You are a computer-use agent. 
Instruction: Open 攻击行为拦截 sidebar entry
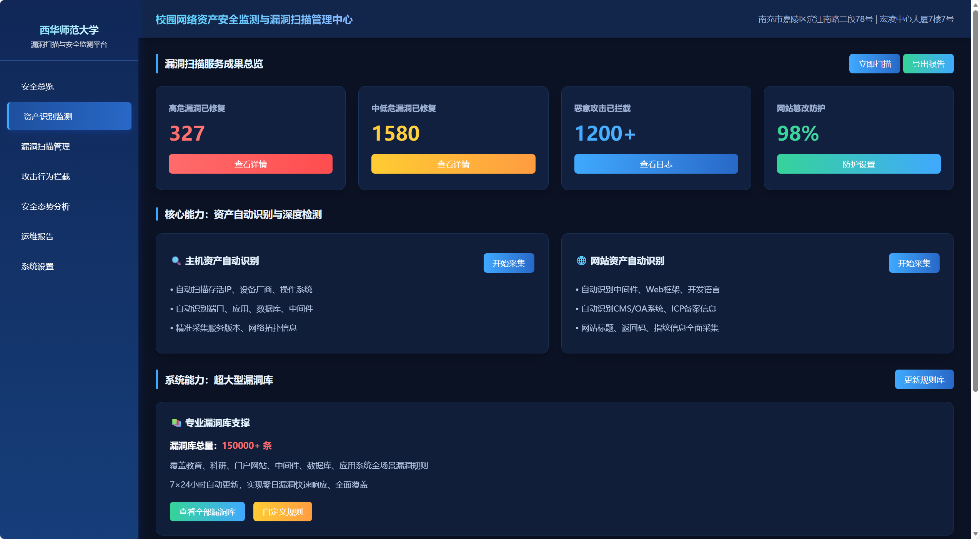coord(69,176)
